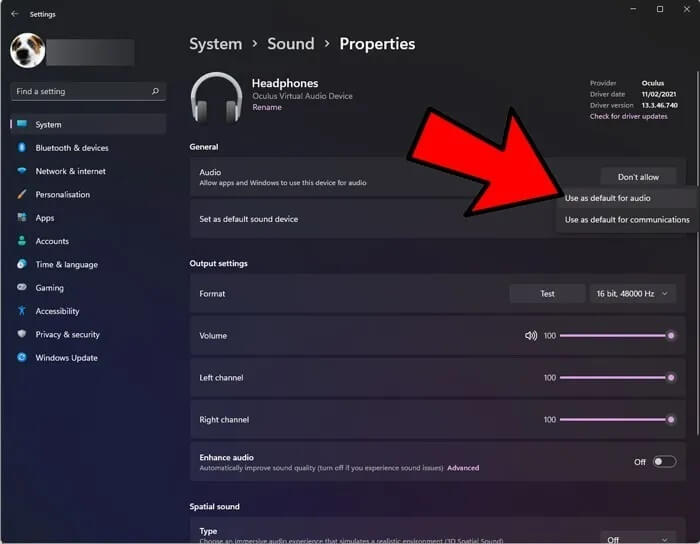Click the driver version value 13.3.46.740

[659, 105]
